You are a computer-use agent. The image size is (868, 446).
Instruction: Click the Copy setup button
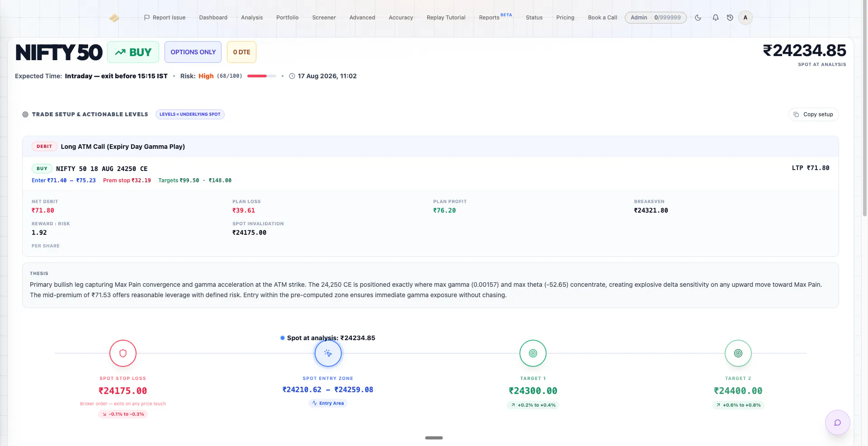point(814,114)
